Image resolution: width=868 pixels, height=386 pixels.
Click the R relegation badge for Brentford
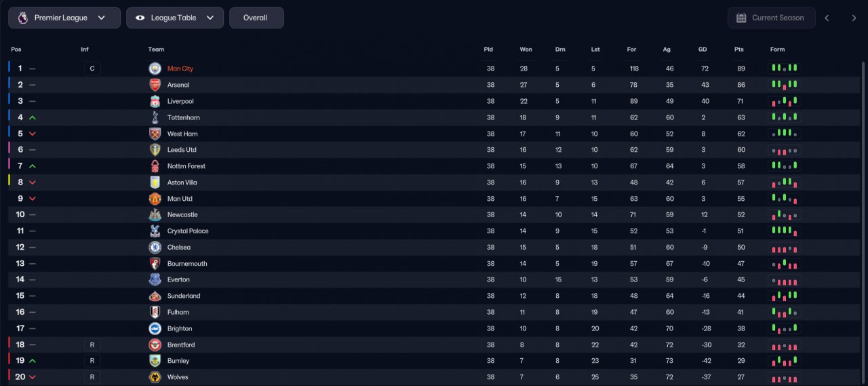click(x=92, y=345)
